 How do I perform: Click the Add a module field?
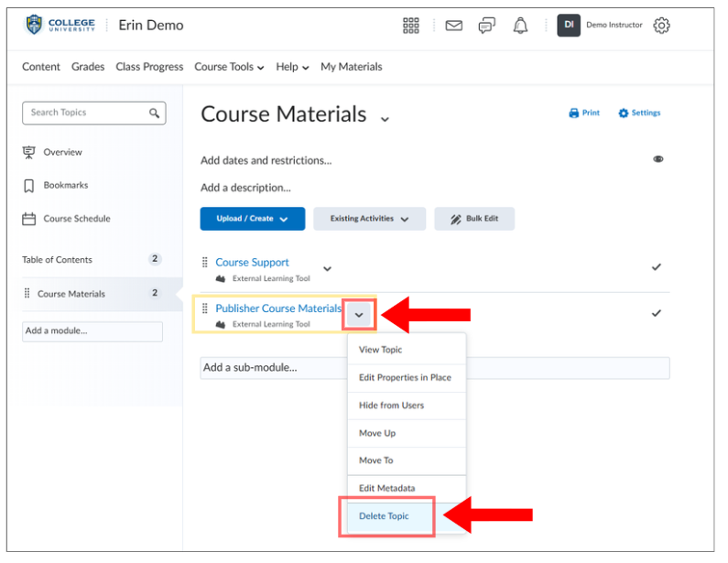(x=92, y=331)
